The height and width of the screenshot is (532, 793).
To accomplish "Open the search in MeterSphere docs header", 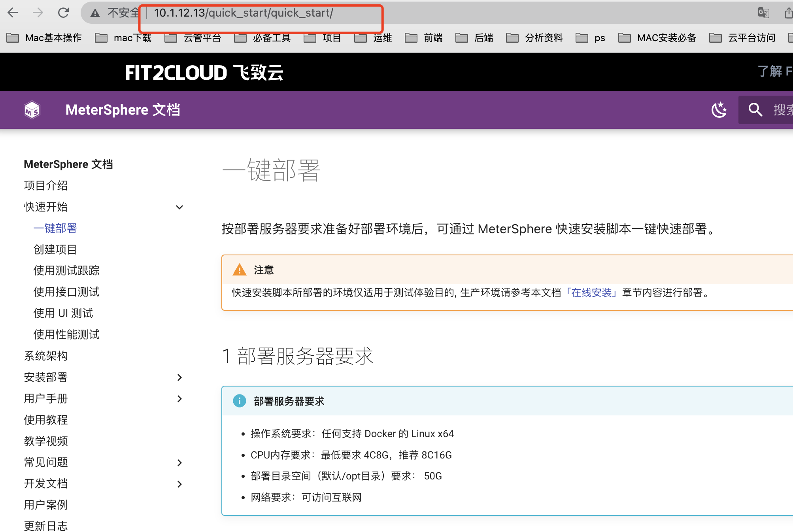I will pyautogui.click(x=755, y=110).
